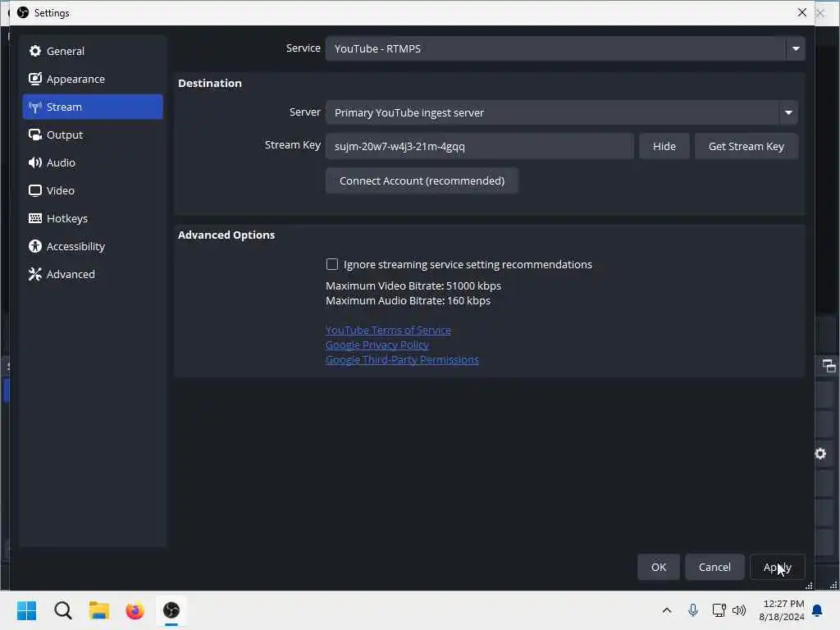
Task: Open the Primary YouTube ingest server combo box
Action: (561, 112)
